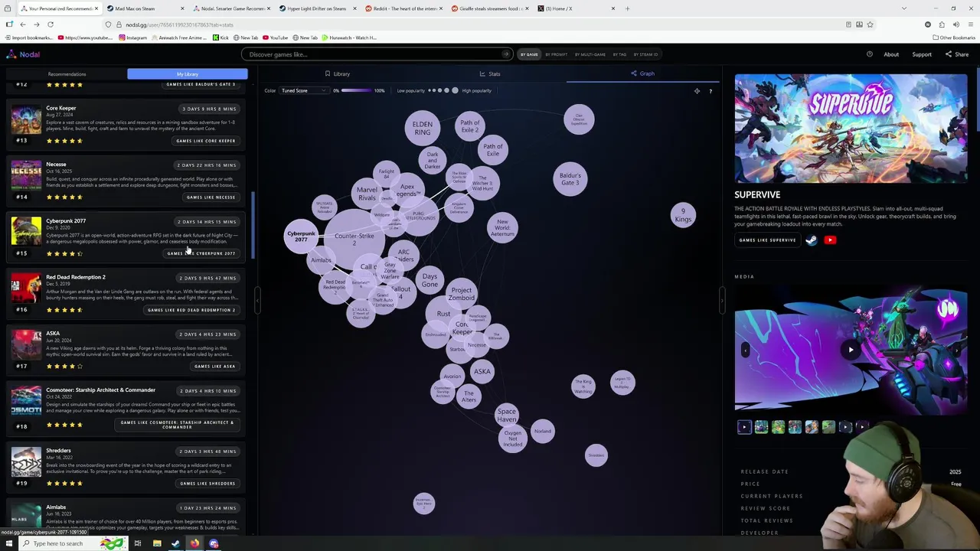
Task: Open Steam in Windows taskbar
Action: point(175,543)
